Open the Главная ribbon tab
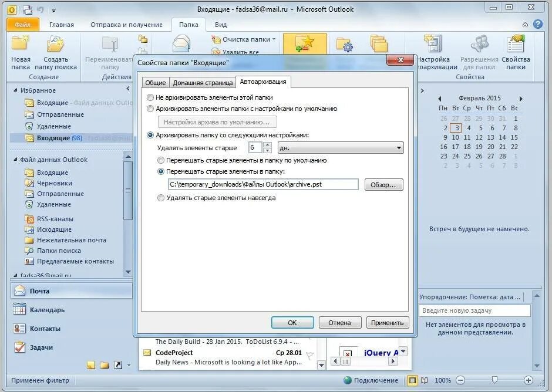Viewport: 552px width, 392px height. coord(62,25)
